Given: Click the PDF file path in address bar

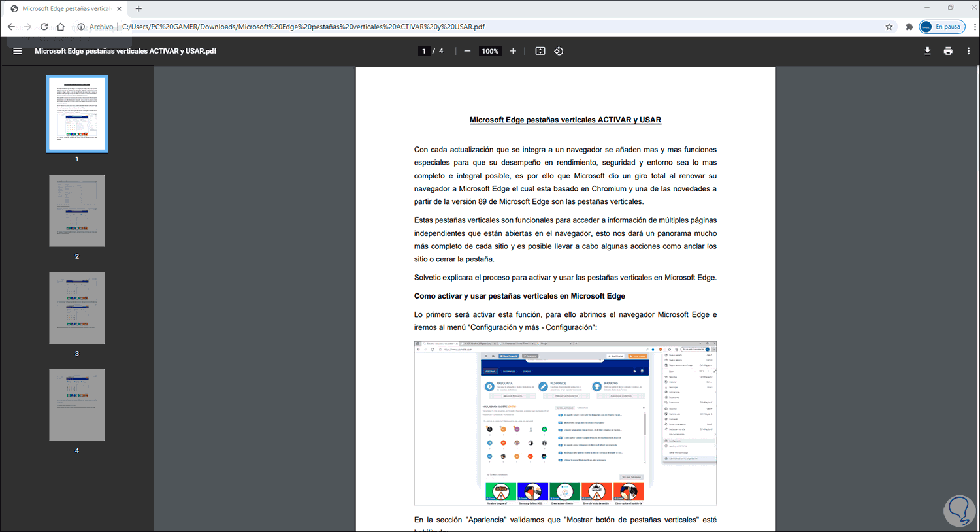Looking at the screenshot, I should [x=303, y=27].
